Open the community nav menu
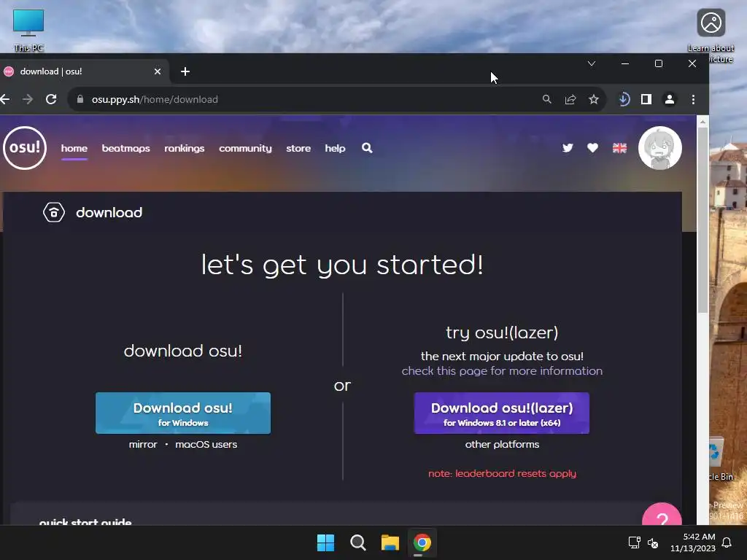747x560 pixels. pyautogui.click(x=245, y=148)
